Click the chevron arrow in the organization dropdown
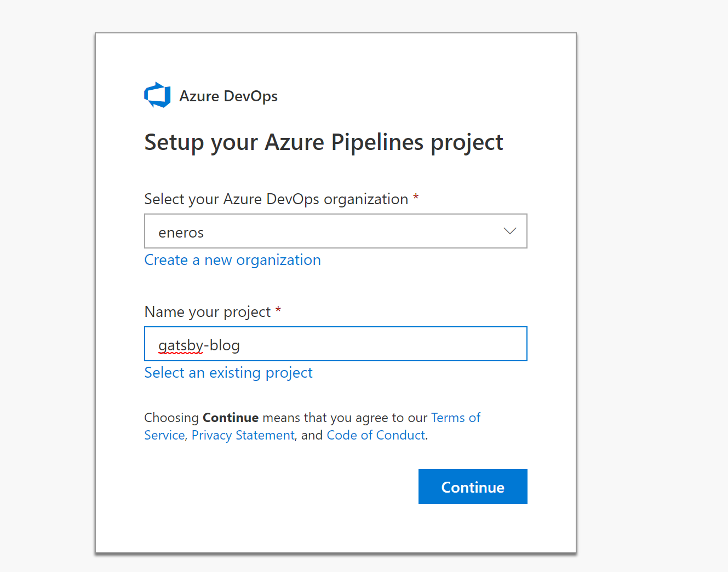The width and height of the screenshot is (728, 572). 509,231
